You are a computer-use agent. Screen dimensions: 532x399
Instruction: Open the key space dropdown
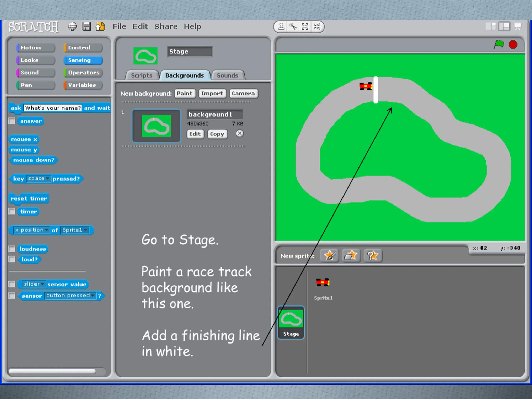pyautogui.click(x=38, y=179)
